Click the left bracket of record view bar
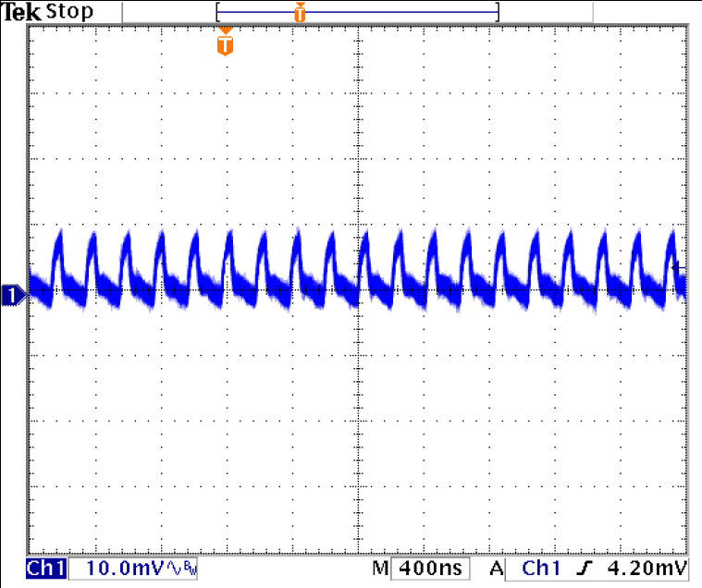Image resolution: width=702 pixels, height=588 pixels. pos(216,12)
